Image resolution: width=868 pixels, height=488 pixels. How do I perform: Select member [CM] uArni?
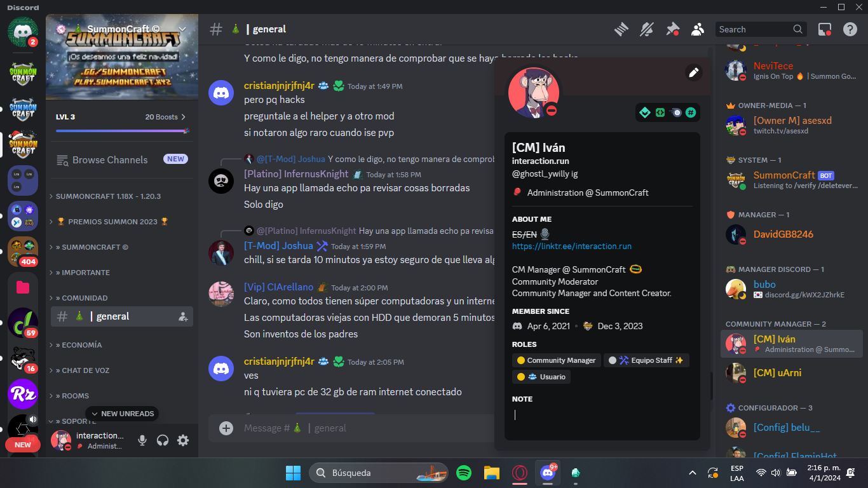pos(792,373)
